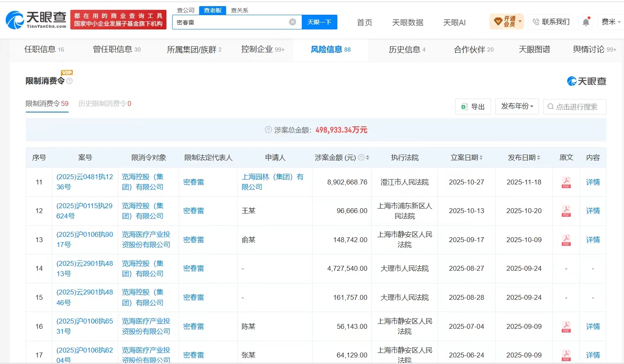Open the notification bell
This screenshot has height=364, width=624.
pyautogui.click(x=586, y=22)
